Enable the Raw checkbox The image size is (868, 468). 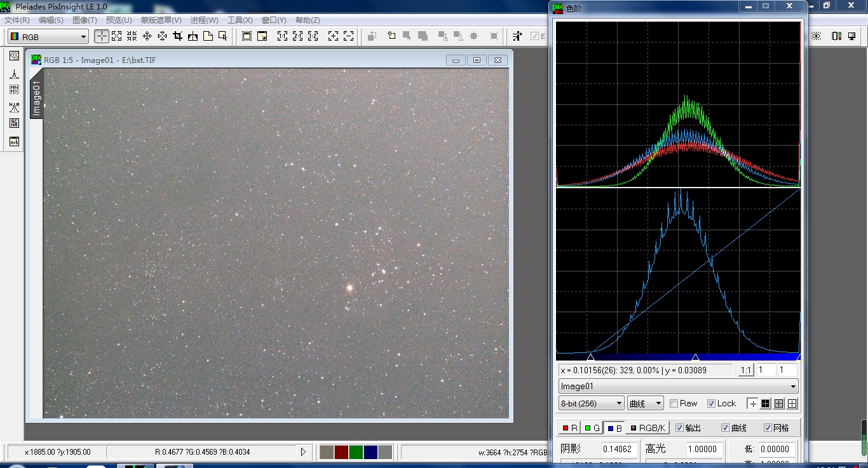674,403
